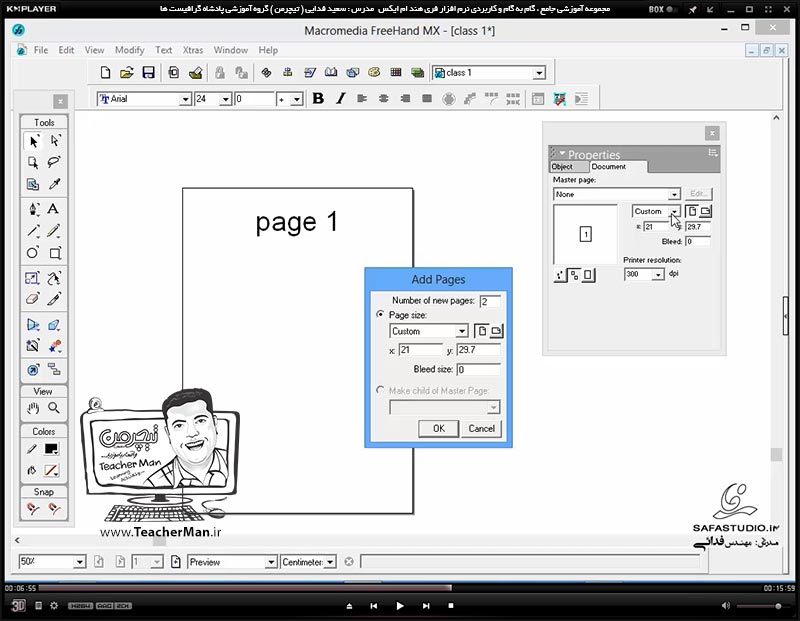Open the Printer resolution 300 dropdown

658,275
